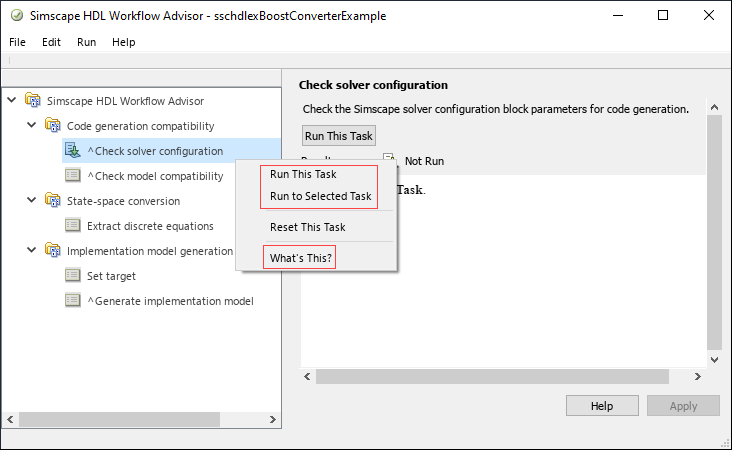Collapse the Code generation compatibility group
The image size is (732, 450).
point(32,125)
